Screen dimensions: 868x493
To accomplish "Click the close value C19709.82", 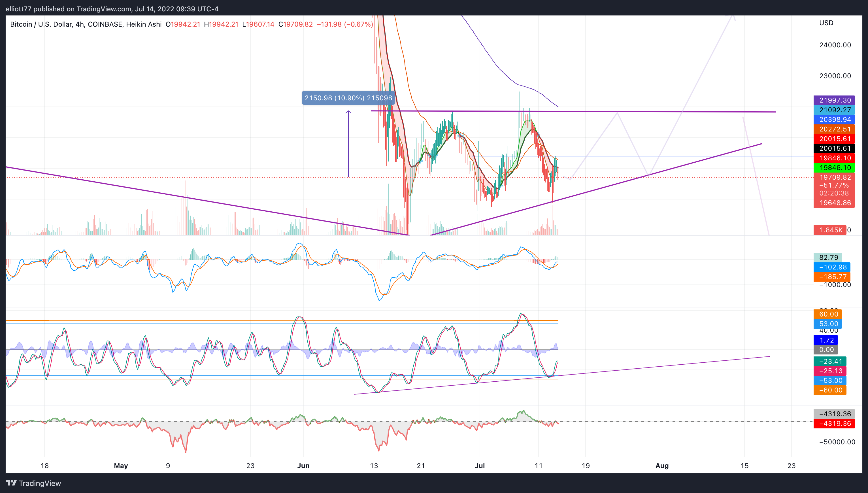I will [x=295, y=24].
